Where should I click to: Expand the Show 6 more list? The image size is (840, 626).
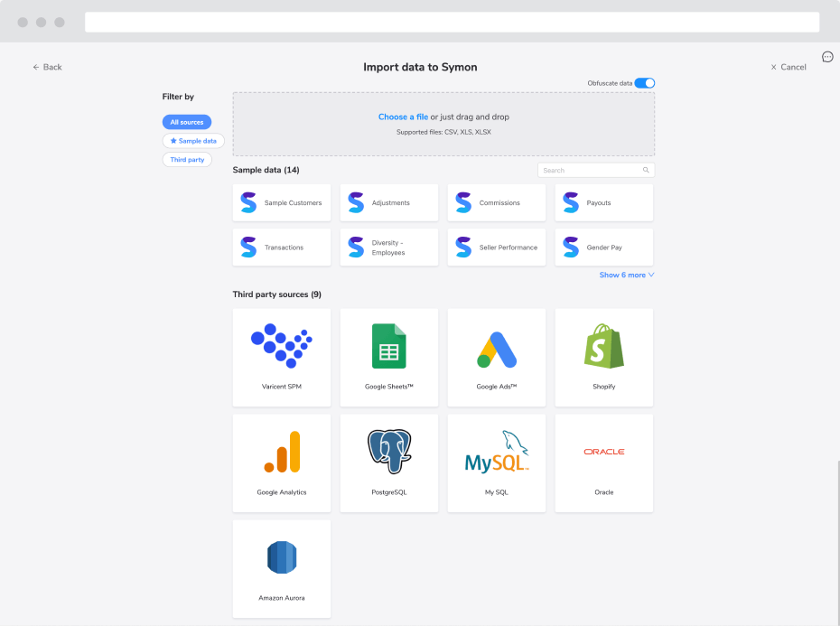(x=627, y=275)
